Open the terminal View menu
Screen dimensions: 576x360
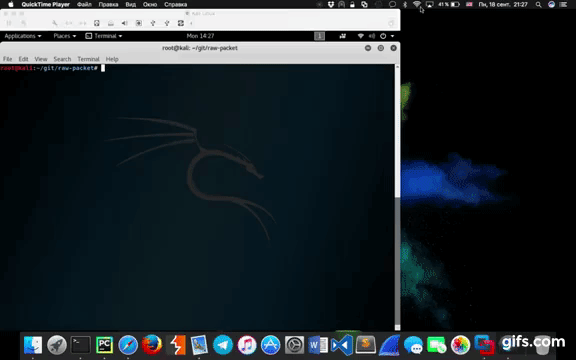(41, 59)
